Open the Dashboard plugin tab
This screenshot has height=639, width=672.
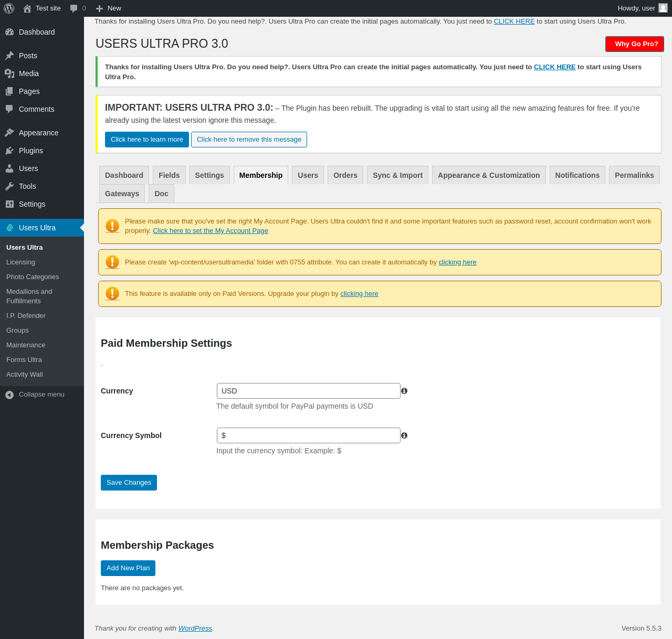[124, 175]
